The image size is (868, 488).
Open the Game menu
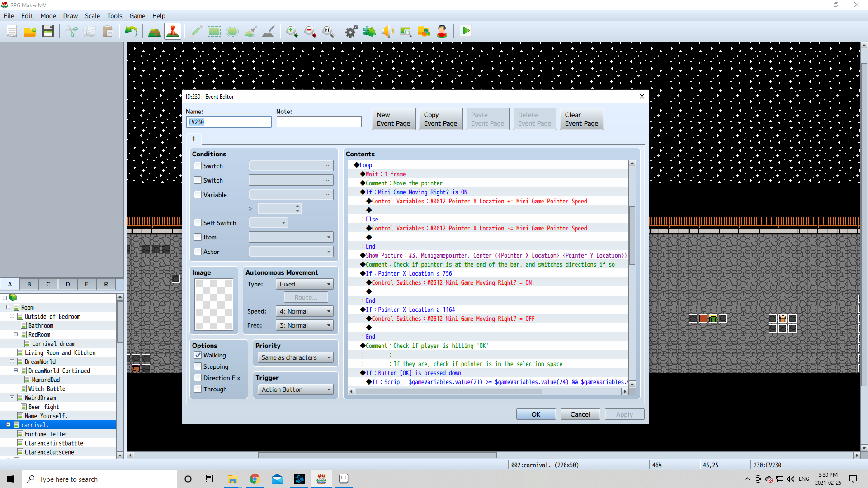click(137, 16)
